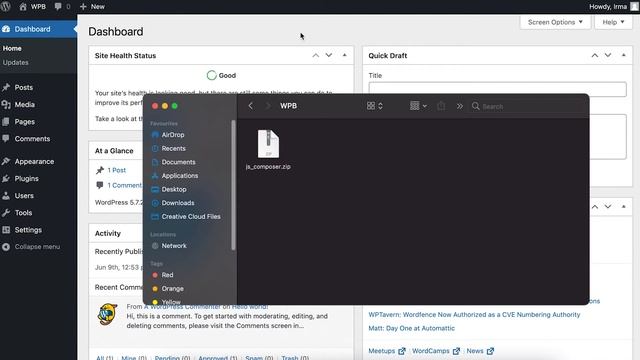Move Quick Draft panel up
This screenshot has width=640, height=360.
[x=595, y=55]
